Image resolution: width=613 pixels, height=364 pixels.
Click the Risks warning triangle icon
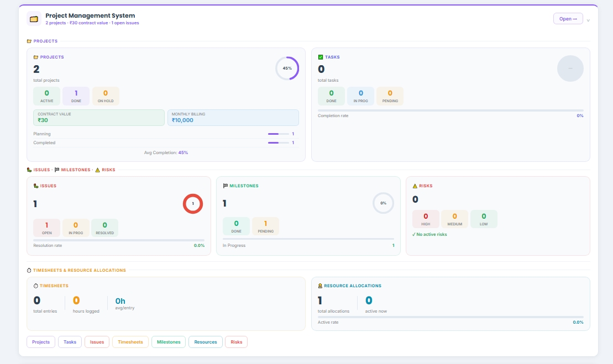415,186
